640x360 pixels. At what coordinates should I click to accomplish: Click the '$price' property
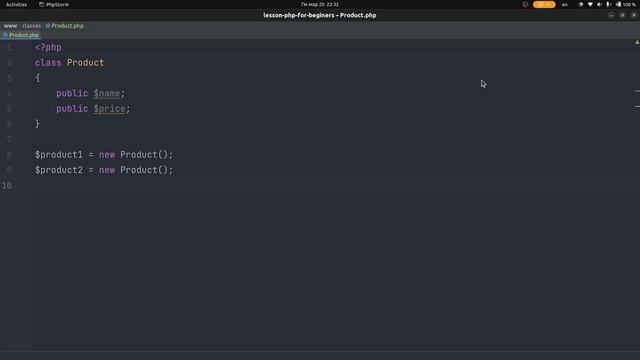tap(109, 109)
